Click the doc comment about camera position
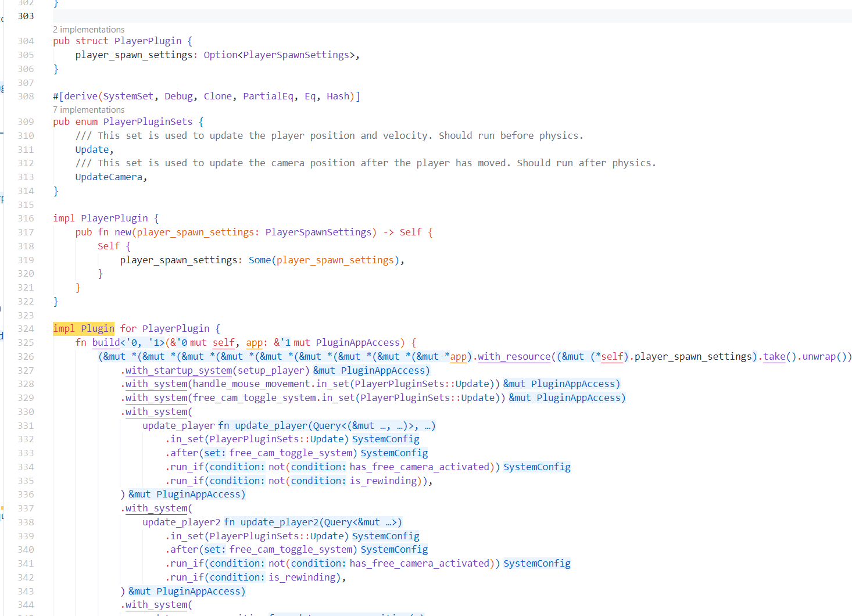The image size is (852, 616). (x=366, y=163)
